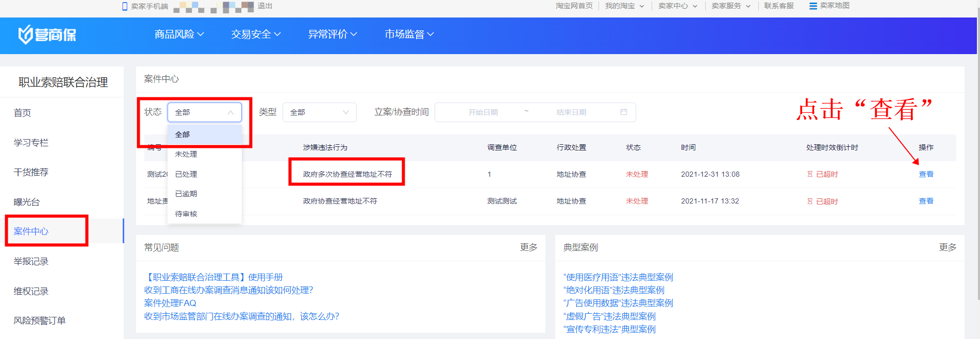Open the 交易安全 menu
The image size is (980, 339).
point(256,34)
